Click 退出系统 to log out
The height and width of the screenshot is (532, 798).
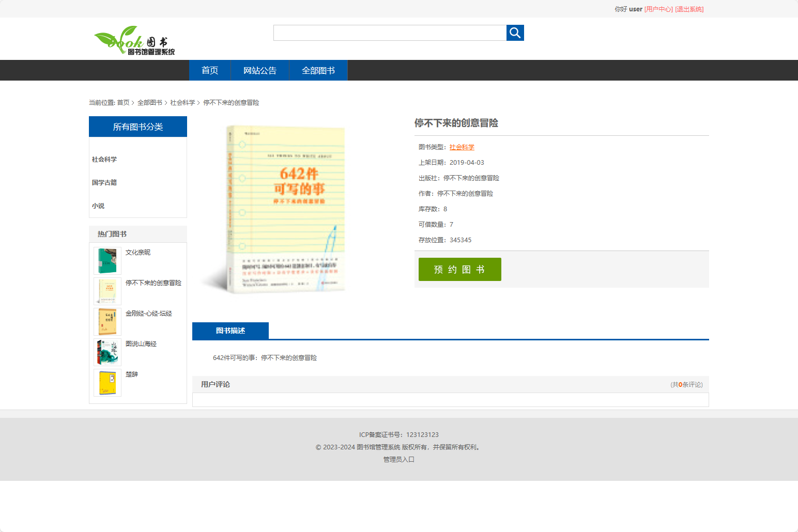click(x=688, y=9)
